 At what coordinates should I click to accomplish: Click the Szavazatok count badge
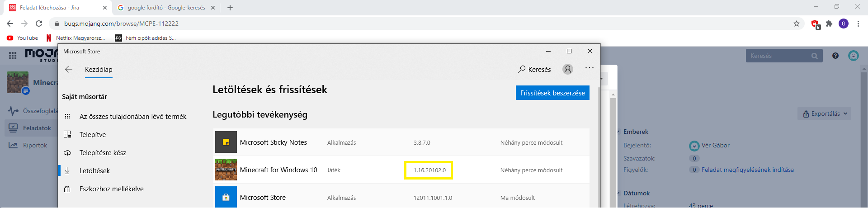pos(694,159)
